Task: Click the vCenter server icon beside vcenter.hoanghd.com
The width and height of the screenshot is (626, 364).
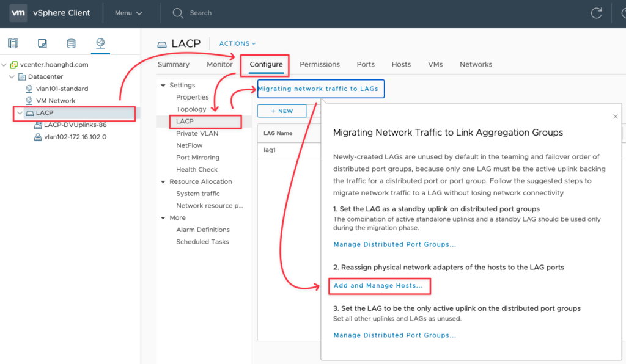Action: [14, 65]
